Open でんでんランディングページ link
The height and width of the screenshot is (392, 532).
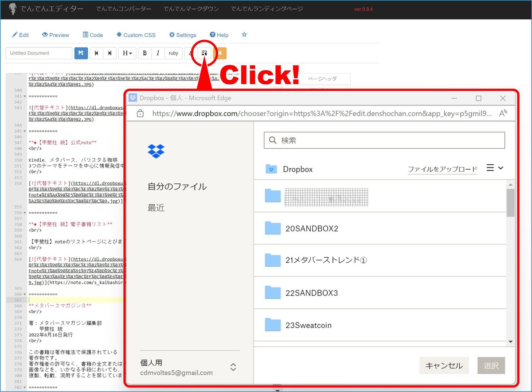pos(267,9)
